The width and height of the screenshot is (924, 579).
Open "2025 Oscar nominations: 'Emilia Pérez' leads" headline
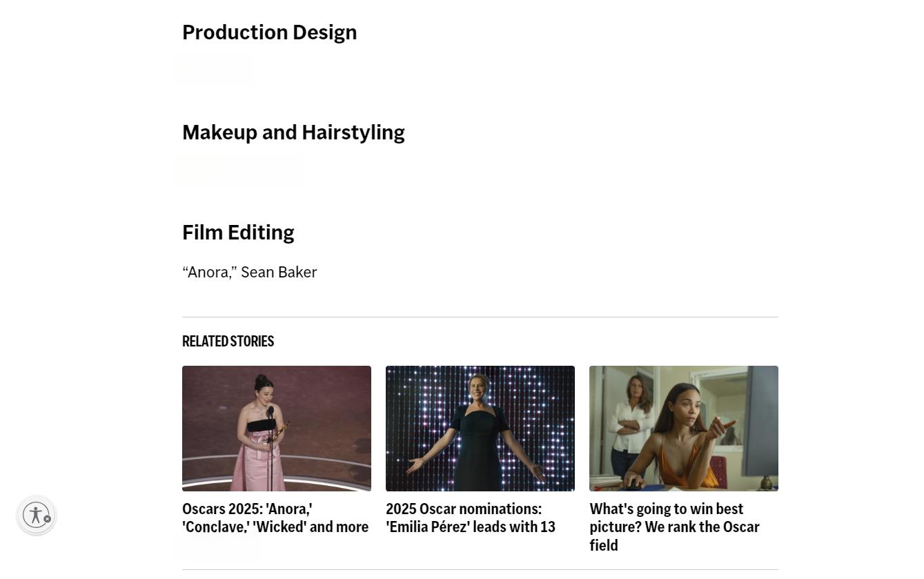tap(470, 518)
